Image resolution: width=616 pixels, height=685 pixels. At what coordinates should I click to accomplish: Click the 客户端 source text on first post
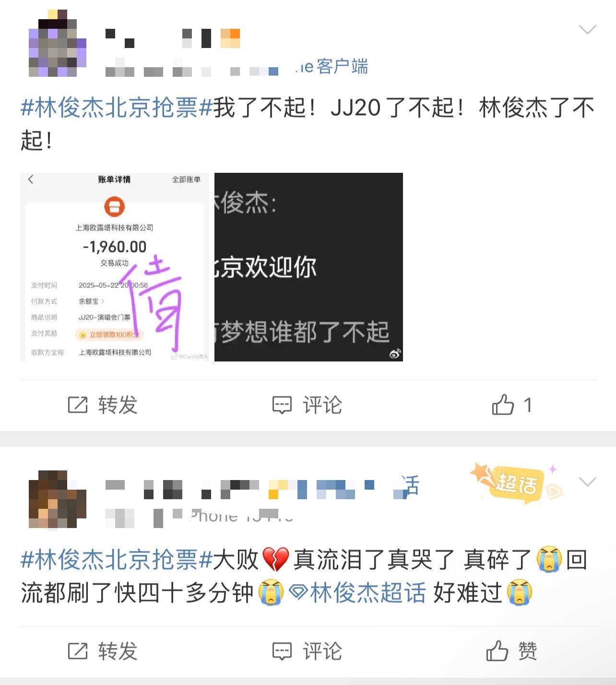coord(342,67)
